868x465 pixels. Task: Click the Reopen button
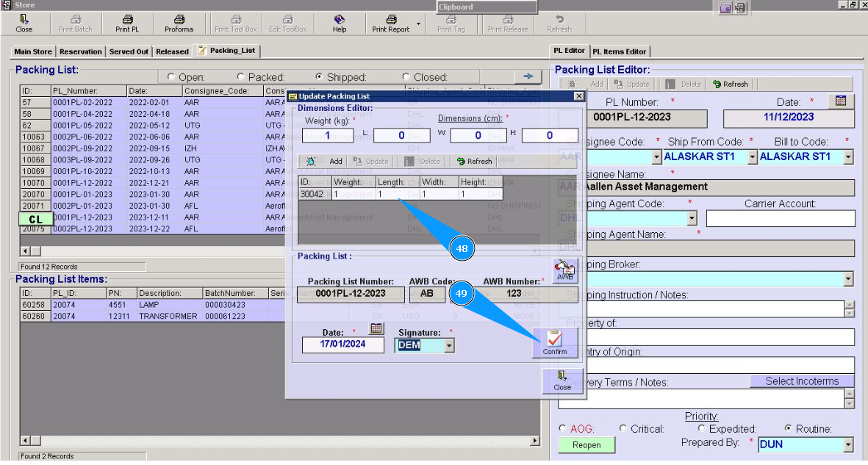click(587, 444)
